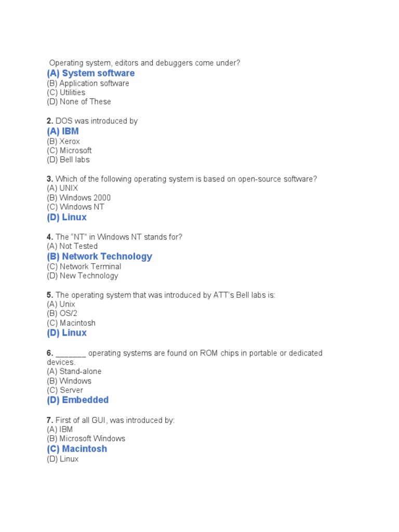Choose "(D) None of These"
Image resolution: width=399 pixels, height=532 pixels.
pos(78,101)
